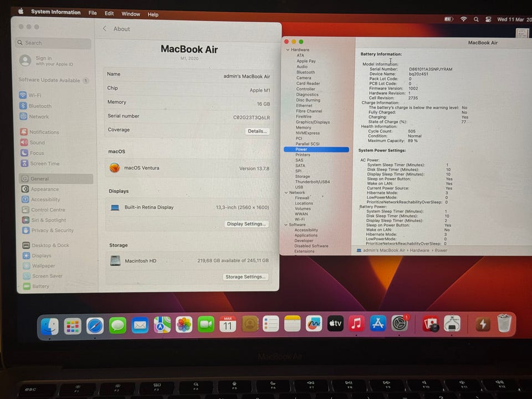Viewport: 532px width, 399px height.
Task: Open the Window menu
Action: 131,14
